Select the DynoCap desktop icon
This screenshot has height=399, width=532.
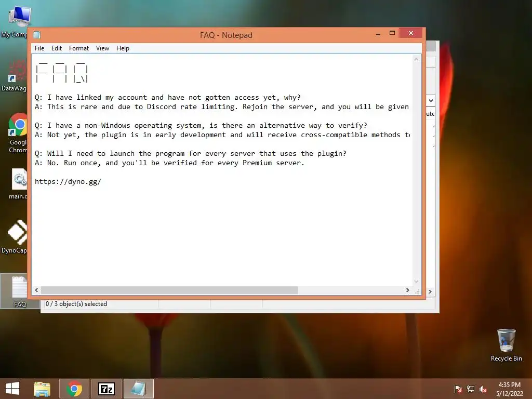[x=14, y=236]
